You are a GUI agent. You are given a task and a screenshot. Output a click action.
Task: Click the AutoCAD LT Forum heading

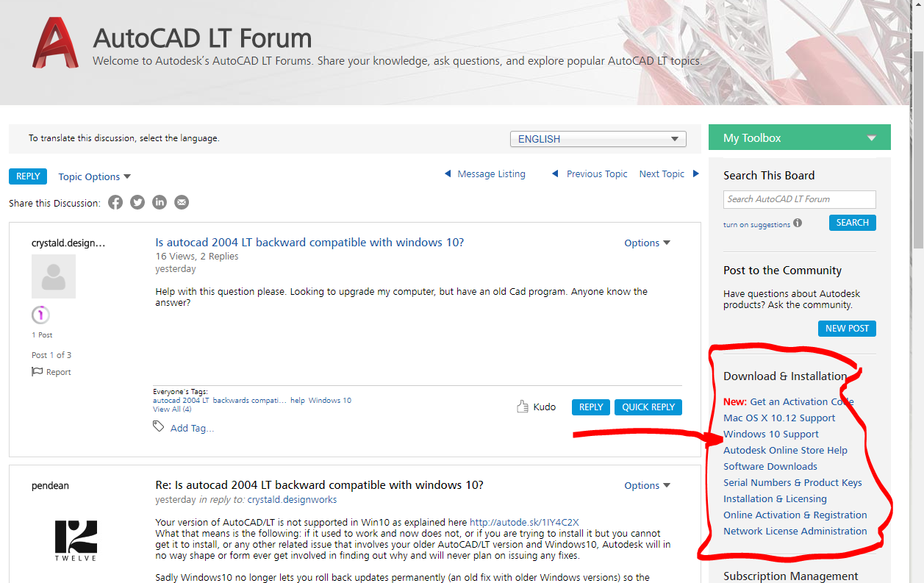(x=203, y=37)
